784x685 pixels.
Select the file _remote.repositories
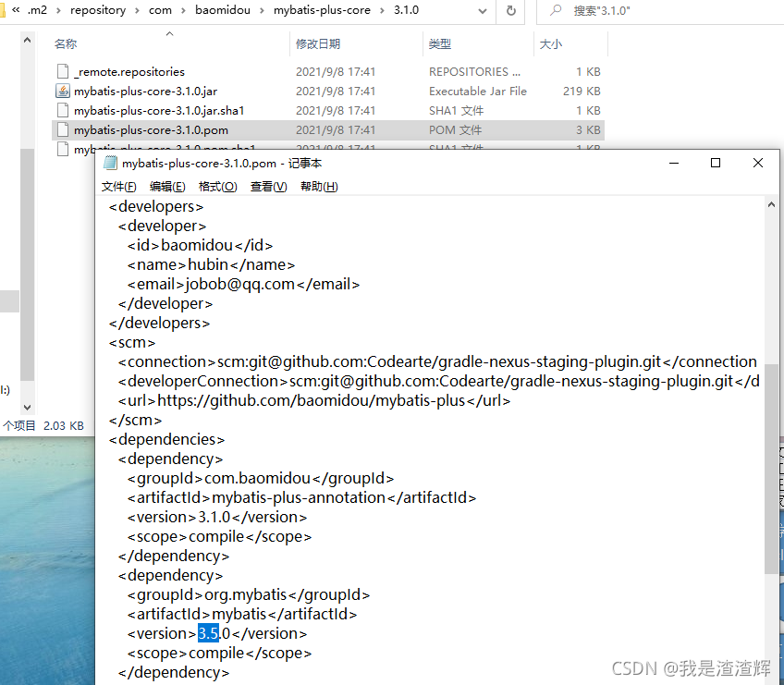[129, 71]
